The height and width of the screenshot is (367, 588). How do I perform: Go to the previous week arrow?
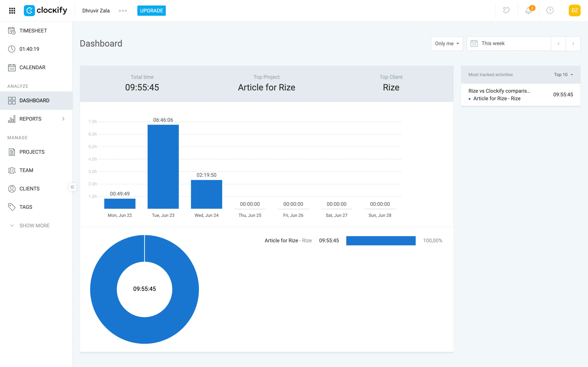click(x=558, y=44)
